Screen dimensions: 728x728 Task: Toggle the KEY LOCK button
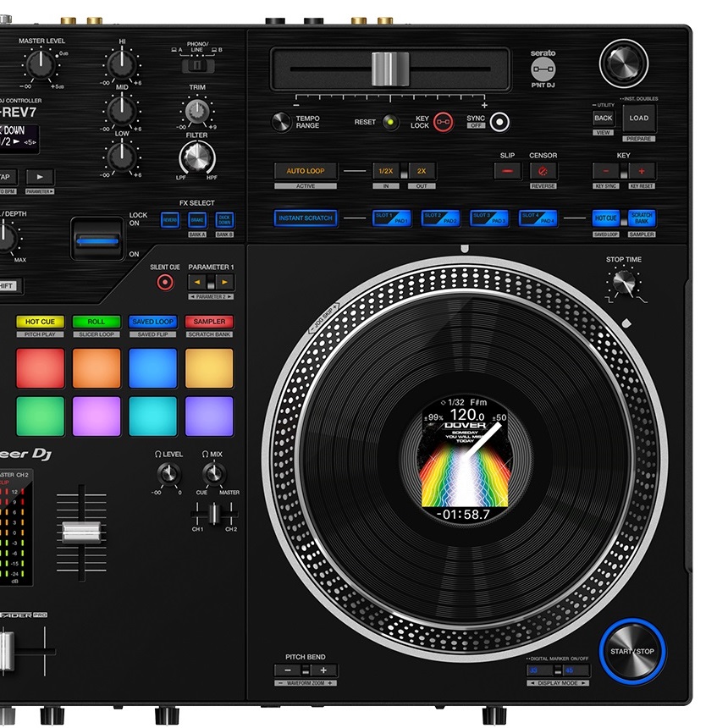point(443,122)
